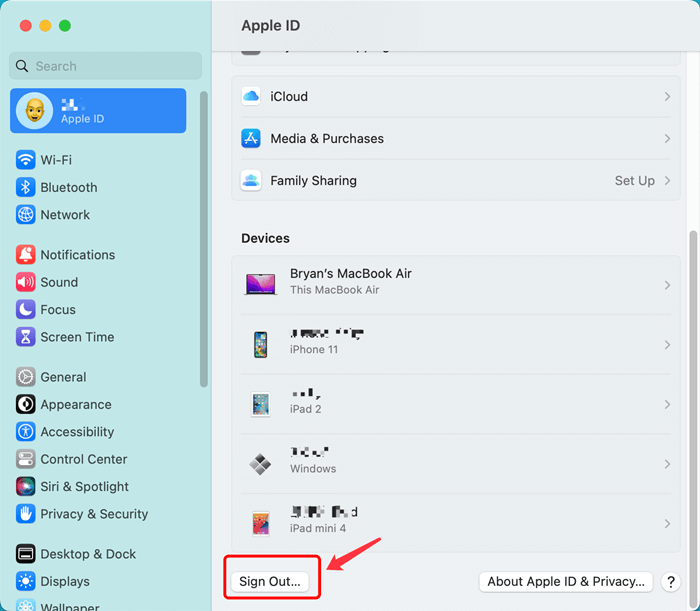Open the Displays sun icon
This screenshot has height=611, width=700.
click(25, 581)
